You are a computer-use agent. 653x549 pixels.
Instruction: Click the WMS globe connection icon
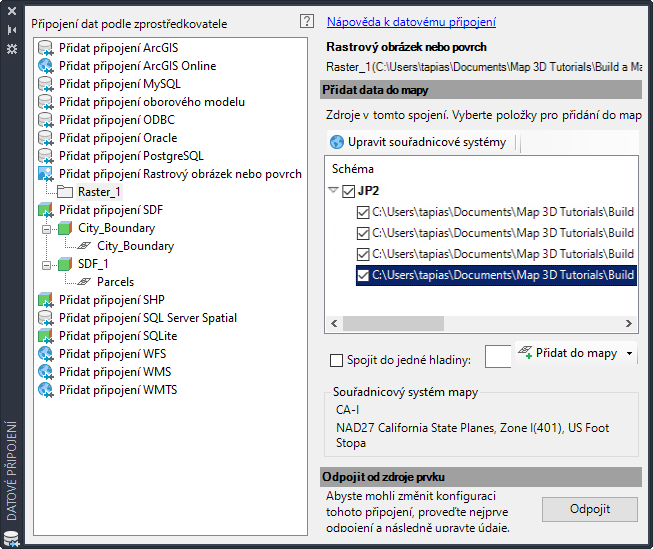[x=45, y=372]
